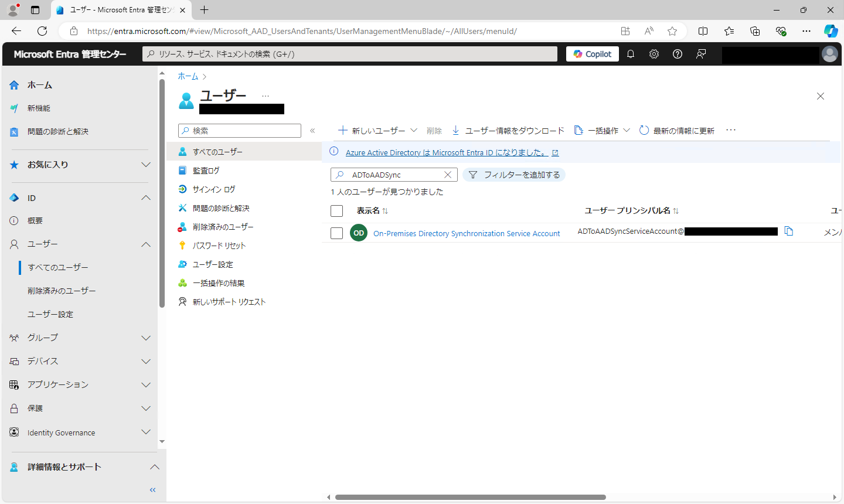Click into ADToAADSync user search field
The height and width of the screenshot is (504, 844).
(x=393, y=175)
